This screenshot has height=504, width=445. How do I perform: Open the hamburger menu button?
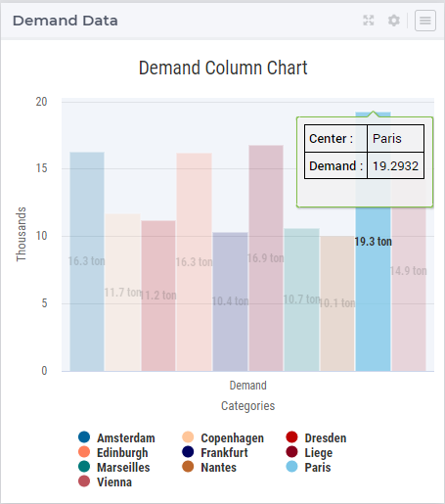pyautogui.click(x=425, y=21)
